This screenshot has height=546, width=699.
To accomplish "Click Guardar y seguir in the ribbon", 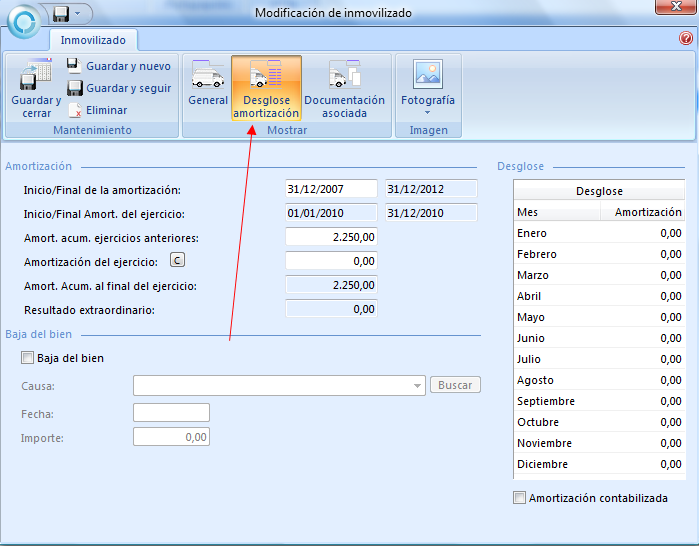I will pos(118,88).
